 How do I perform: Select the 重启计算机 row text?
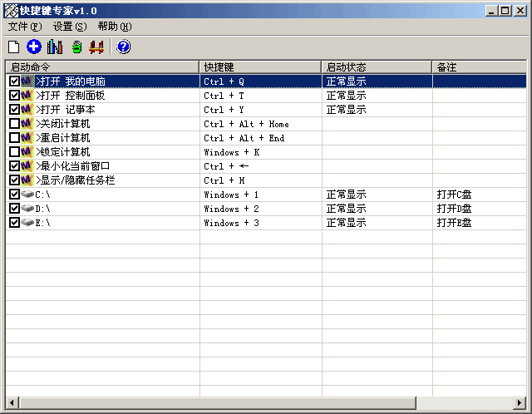click(63, 138)
